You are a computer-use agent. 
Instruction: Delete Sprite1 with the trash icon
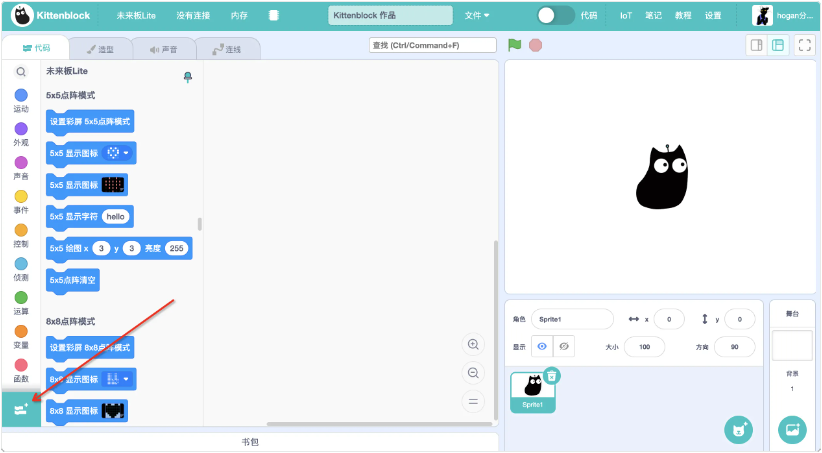tap(552, 375)
